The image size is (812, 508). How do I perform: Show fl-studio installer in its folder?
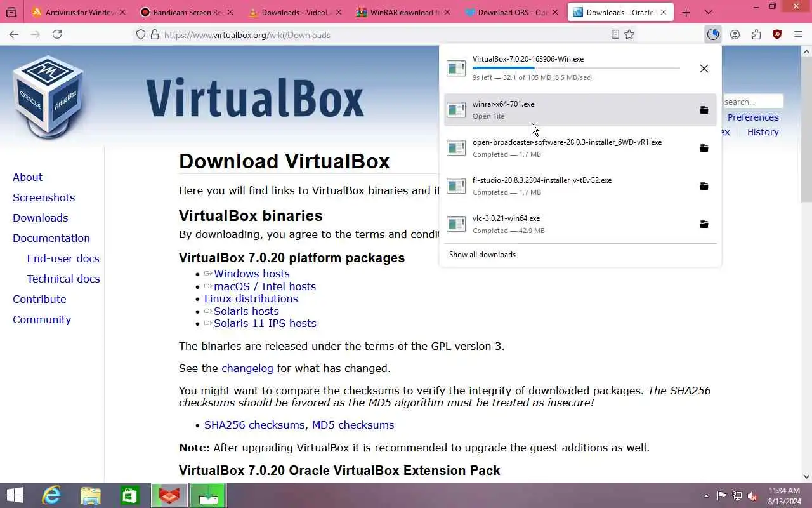point(704,186)
